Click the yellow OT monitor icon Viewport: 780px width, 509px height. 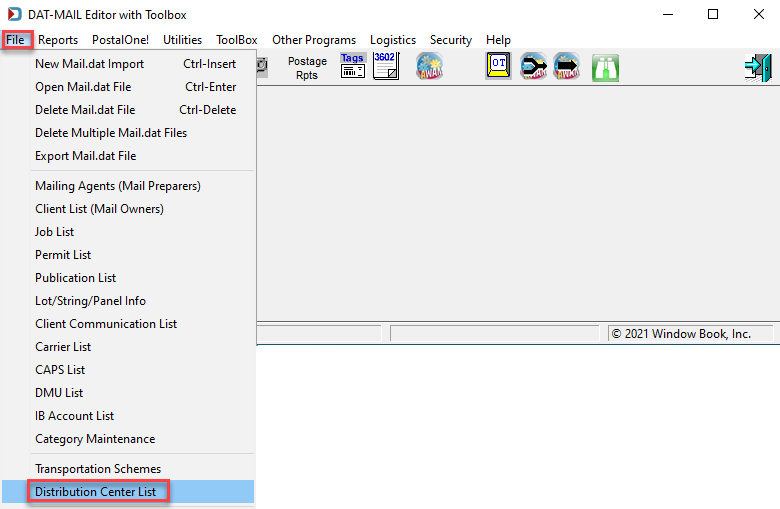coord(498,66)
